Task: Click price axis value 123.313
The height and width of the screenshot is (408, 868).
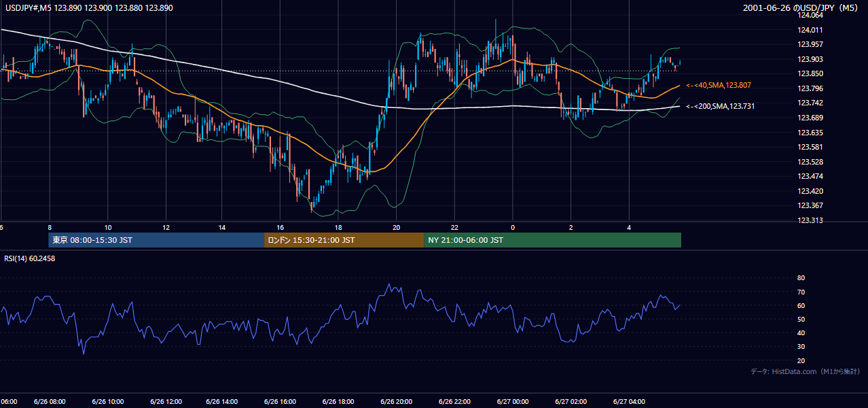Action: tap(810, 220)
